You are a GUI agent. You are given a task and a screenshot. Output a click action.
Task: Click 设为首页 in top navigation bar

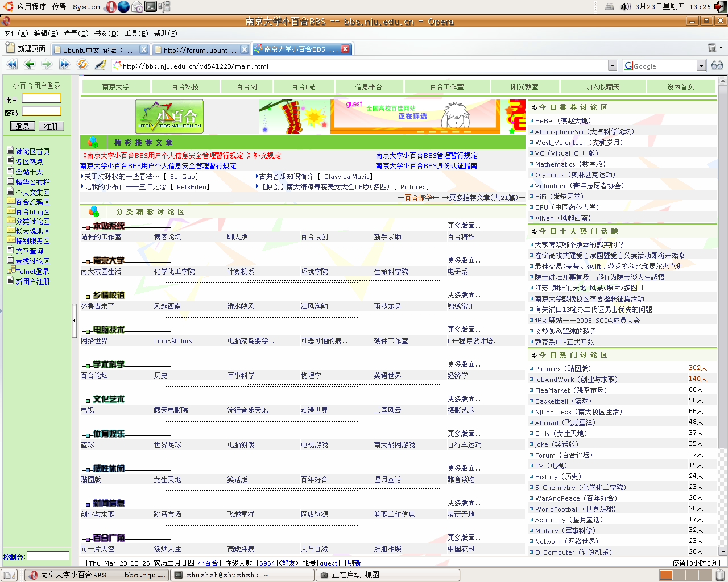(680, 86)
